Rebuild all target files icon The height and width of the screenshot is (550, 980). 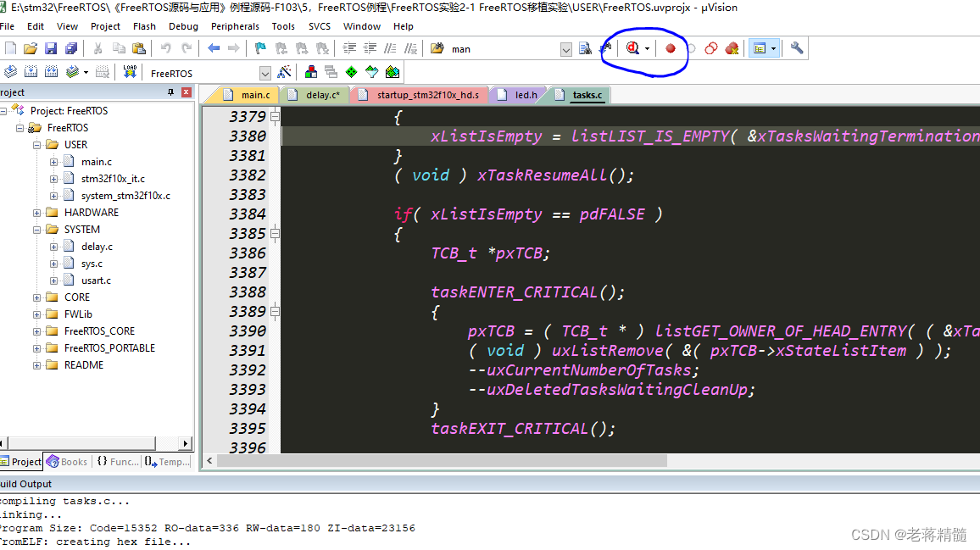[x=51, y=72]
